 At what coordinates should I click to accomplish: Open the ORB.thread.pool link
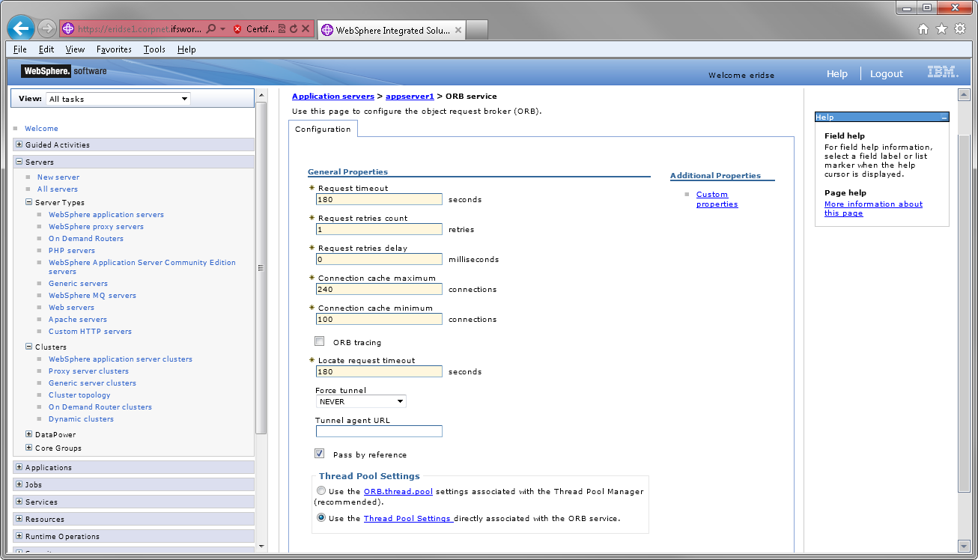(x=398, y=491)
